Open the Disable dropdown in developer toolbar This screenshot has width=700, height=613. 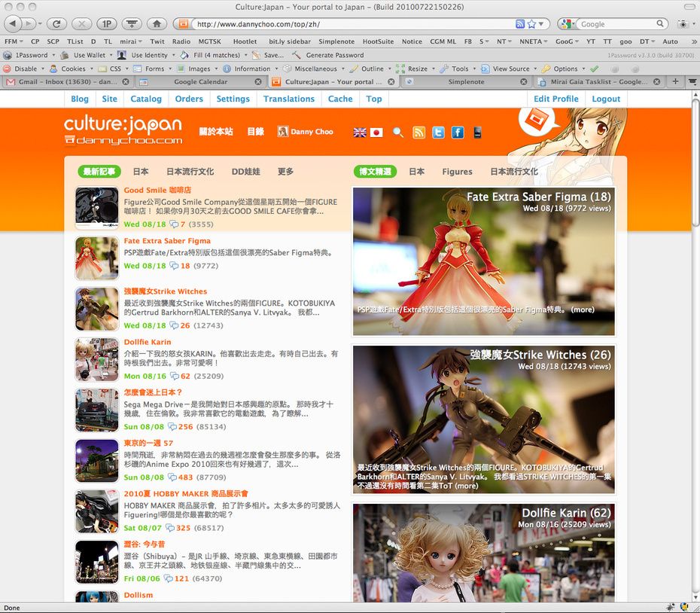tap(23, 69)
